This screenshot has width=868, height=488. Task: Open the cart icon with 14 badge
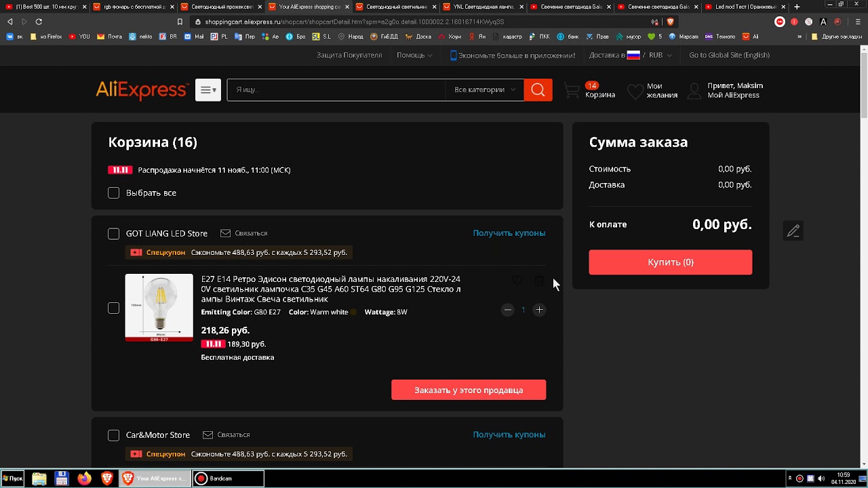(x=573, y=90)
